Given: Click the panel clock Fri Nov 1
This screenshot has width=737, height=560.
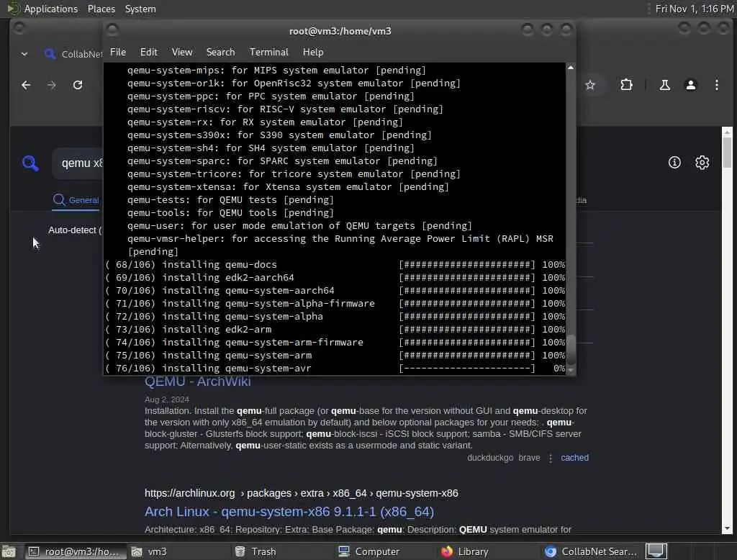Looking at the screenshot, I should pyautogui.click(x=695, y=9).
